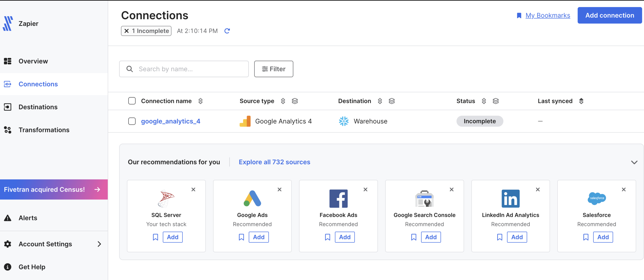Open Account Settings via the gear icon
This screenshot has width=644, height=280.
8,244
